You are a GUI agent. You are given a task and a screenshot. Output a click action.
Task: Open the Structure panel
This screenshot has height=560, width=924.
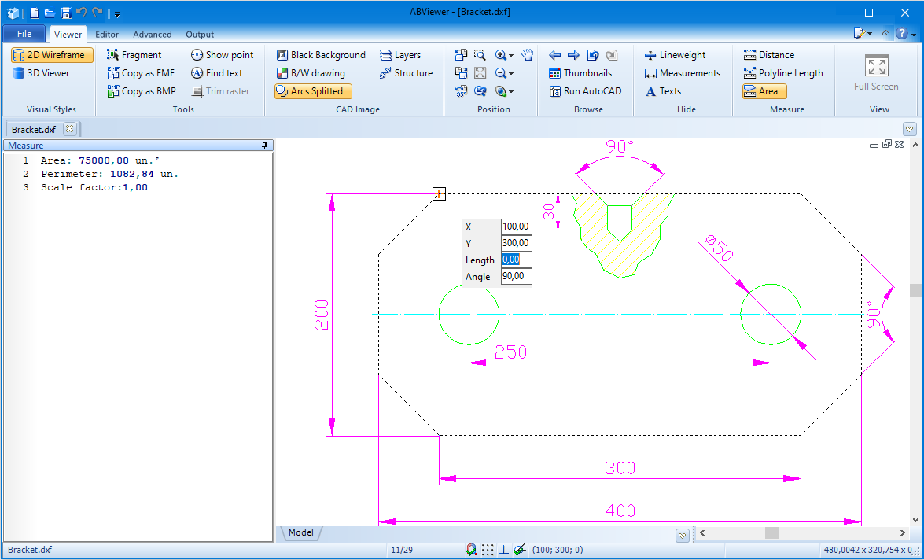tap(406, 73)
